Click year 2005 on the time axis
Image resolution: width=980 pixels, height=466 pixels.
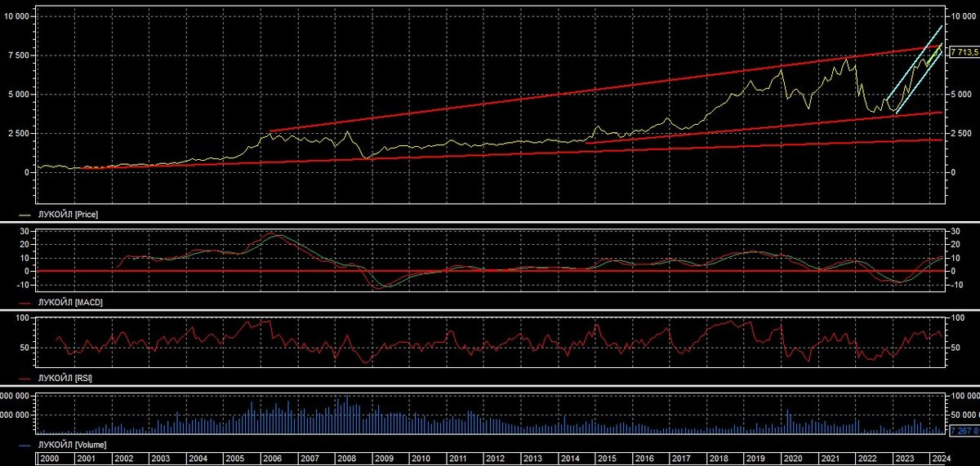coord(236,459)
